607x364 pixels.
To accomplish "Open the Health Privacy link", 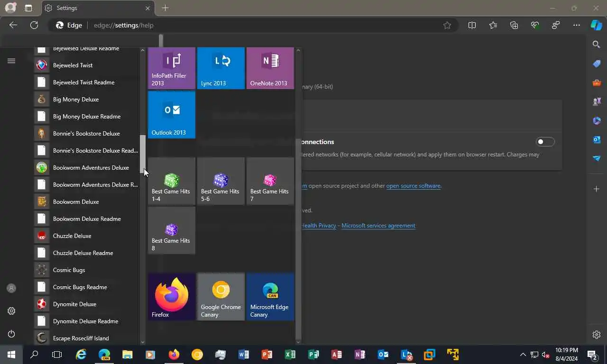I will 319,226.
